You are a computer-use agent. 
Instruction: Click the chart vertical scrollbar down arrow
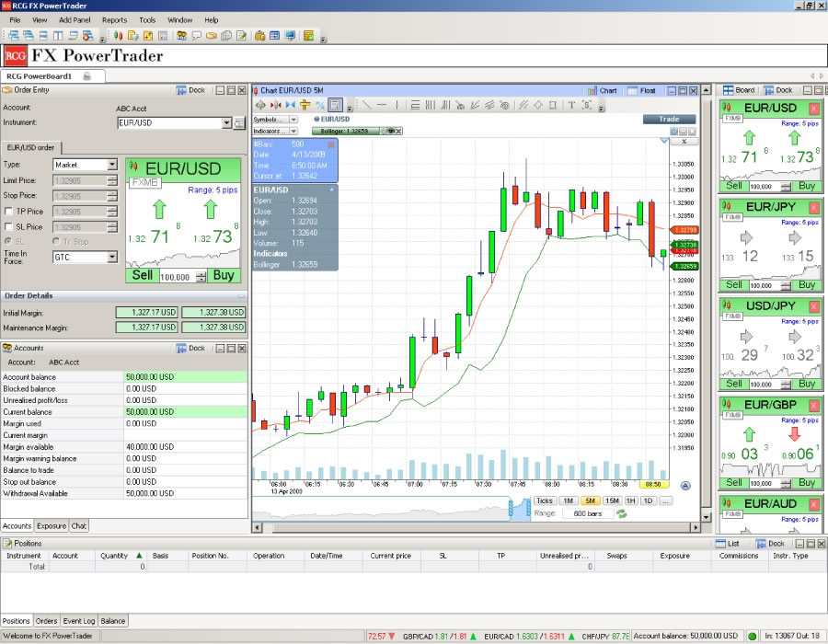point(707,517)
